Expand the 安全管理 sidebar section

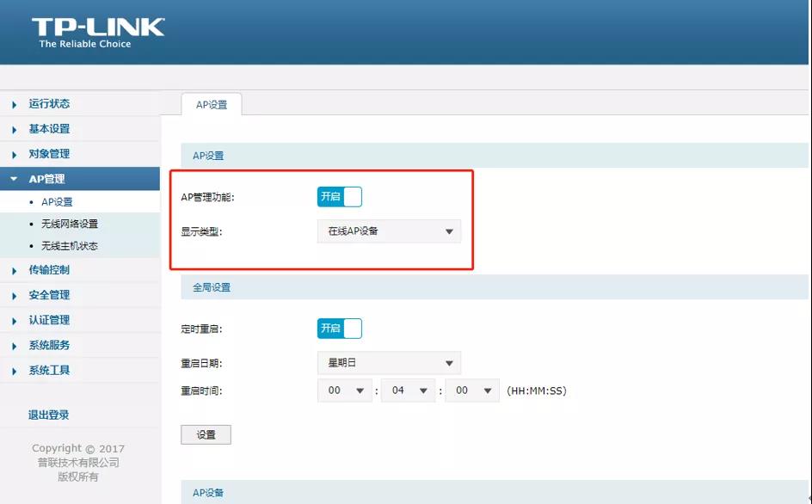49,295
